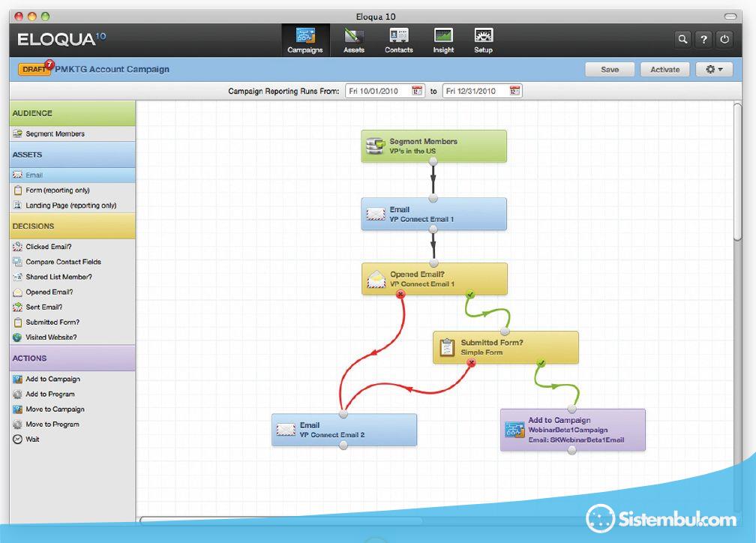Click the red error count badge
Image resolution: width=756 pixels, height=543 pixels.
click(49, 64)
